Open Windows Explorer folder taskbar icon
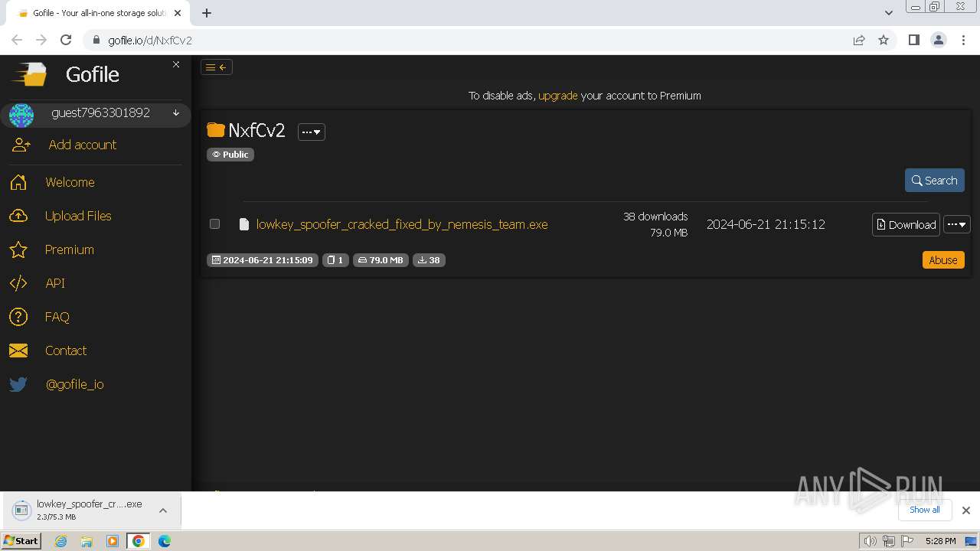This screenshot has height=551, width=980. point(87,541)
